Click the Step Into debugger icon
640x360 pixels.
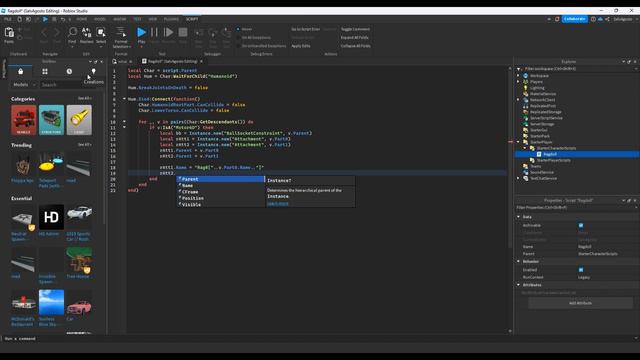click(x=199, y=33)
